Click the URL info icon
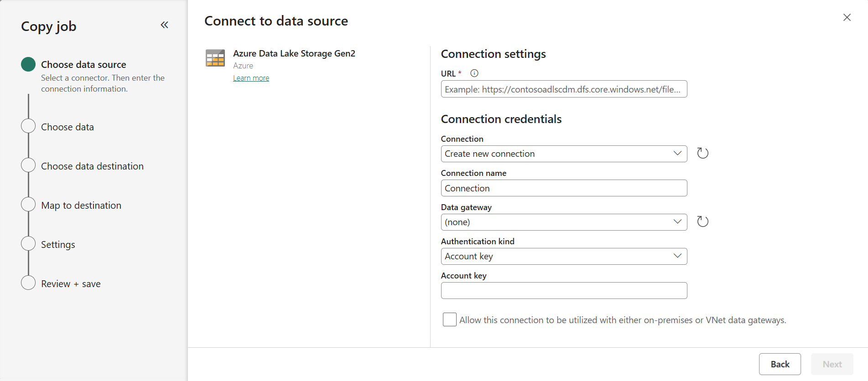The image size is (868, 381). (474, 73)
